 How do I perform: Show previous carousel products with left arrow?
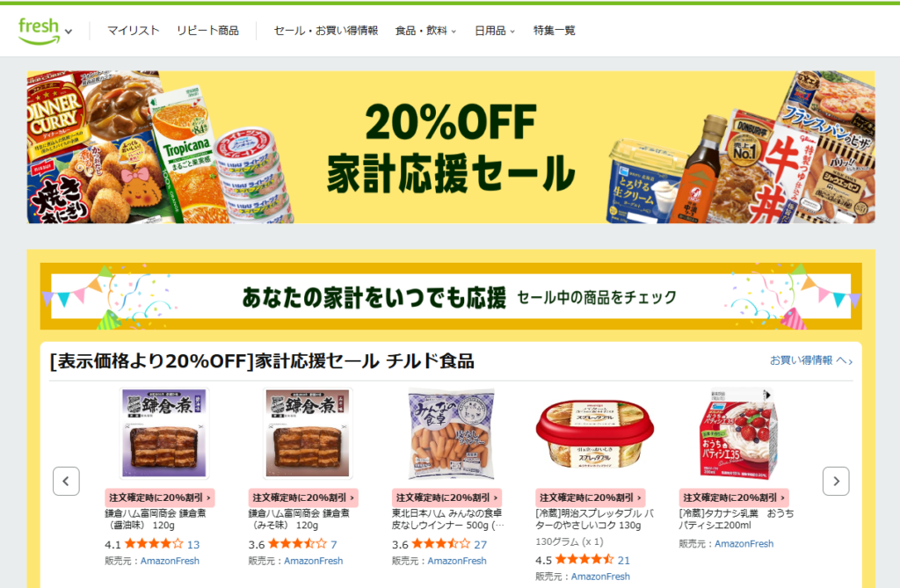(66, 481)
